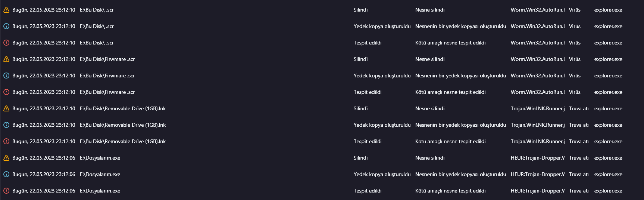Screen dimensions: 644x200
Task: Click the red alert icon for detected Dosyalarım.exe
Action: (x=6, y=191)
